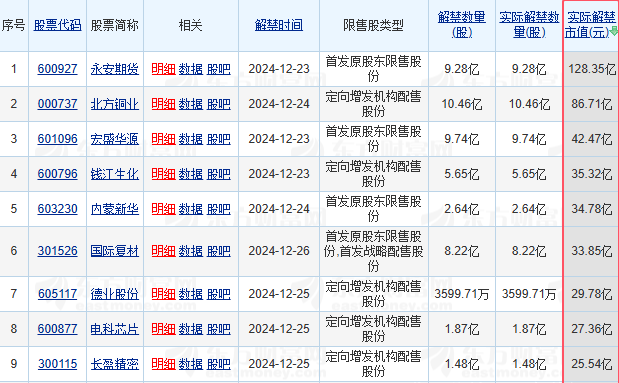Open 明细 for 钱江生化 row
The image size is (619, 383).
pyautogui.click(x=163, y=174)
